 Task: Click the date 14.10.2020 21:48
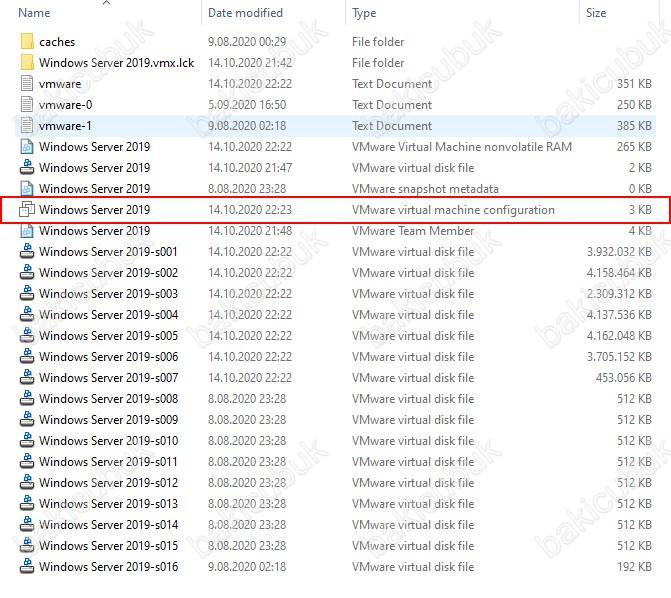coord(250,231)
